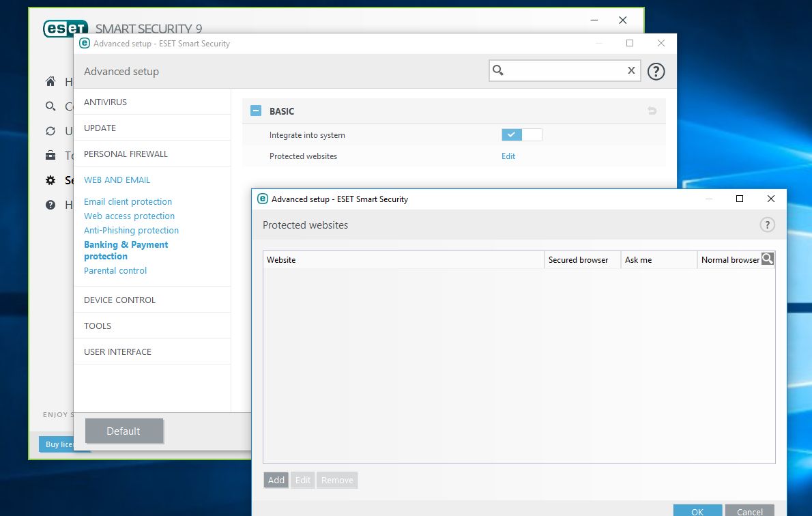Viewport: 812px width, 516px height.
Task: Open Anti-Phishing protection settings
Action: [132, 230]
